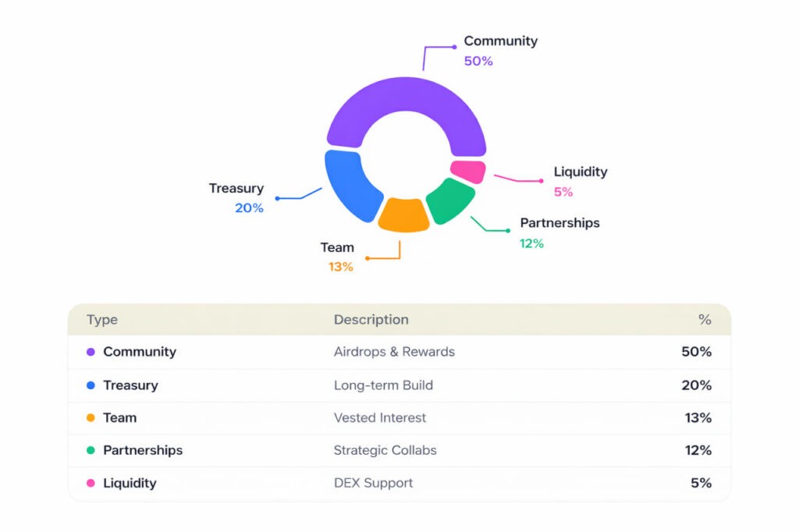799x532 pixels.
Task: Click the DEX Support description
Action: click(x=373, y=484)
